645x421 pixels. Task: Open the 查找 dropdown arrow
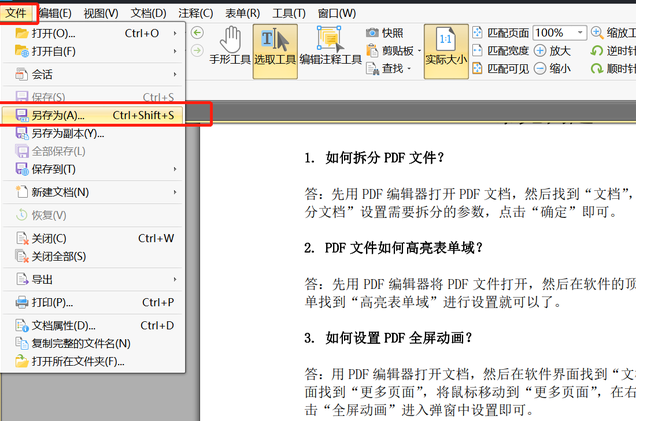(409, 68)
